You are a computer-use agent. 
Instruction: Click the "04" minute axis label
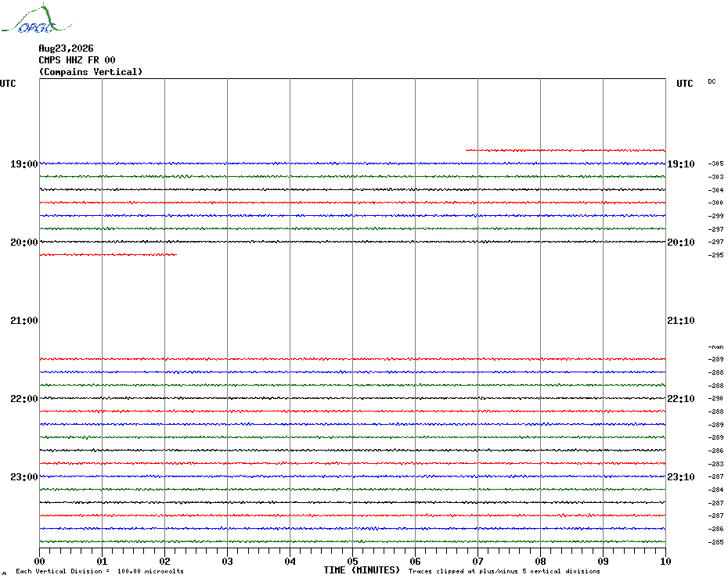(x=290, y=562)
